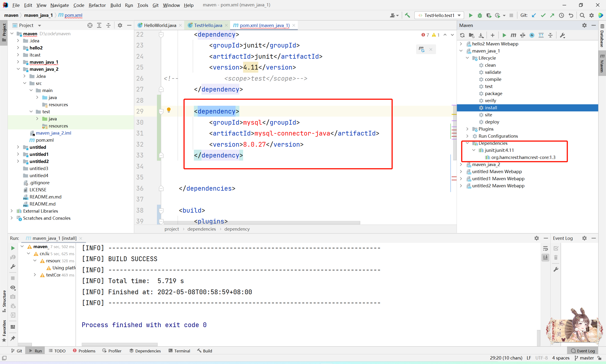Switch to the HelloWorld.java editor tab
606x364 pixels.
[x=160, y=25]
